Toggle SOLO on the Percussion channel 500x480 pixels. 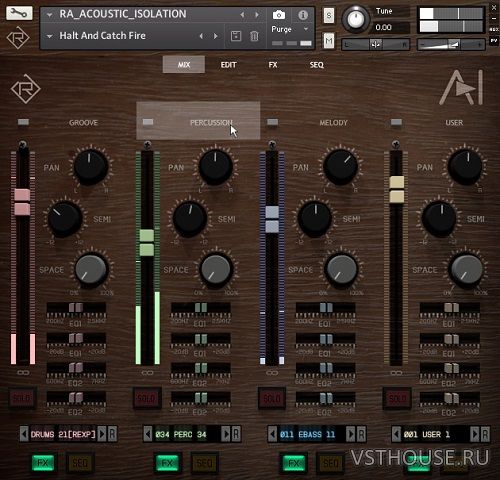[x=147, y=398]
